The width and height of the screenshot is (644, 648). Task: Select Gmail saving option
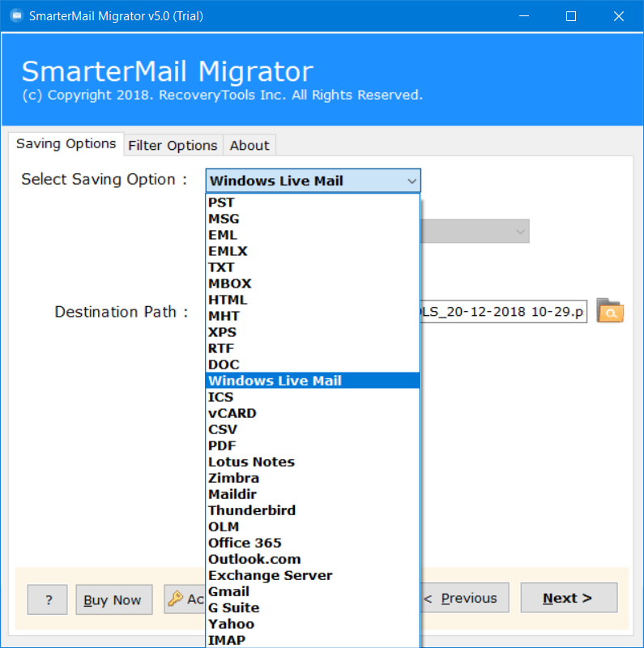tap(313, 591)
